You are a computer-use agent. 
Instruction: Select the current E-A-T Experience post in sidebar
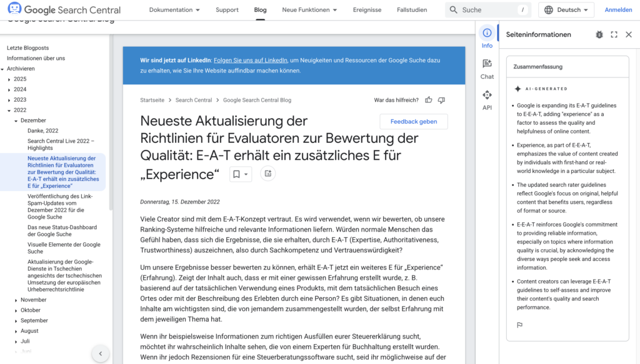63,172
